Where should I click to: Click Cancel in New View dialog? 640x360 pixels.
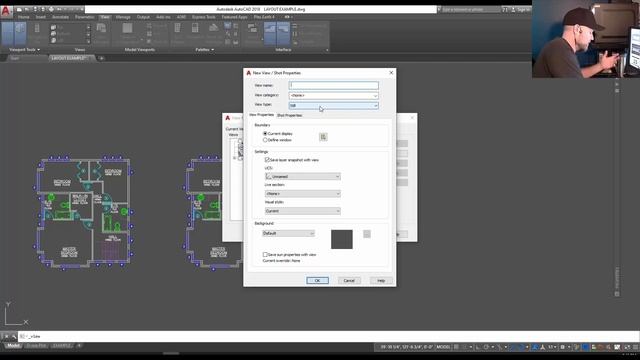(x=349, y=280)
